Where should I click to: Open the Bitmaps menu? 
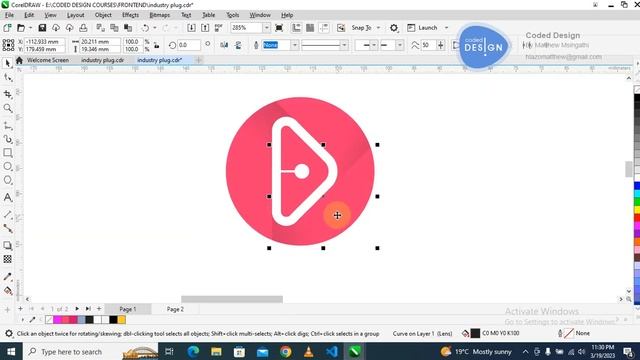coord(160,15)
